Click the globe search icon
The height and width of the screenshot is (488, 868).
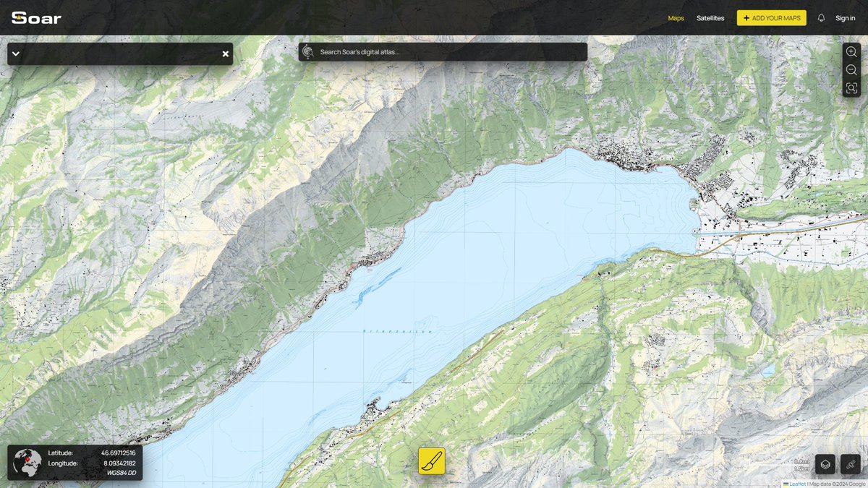(308, 52)
